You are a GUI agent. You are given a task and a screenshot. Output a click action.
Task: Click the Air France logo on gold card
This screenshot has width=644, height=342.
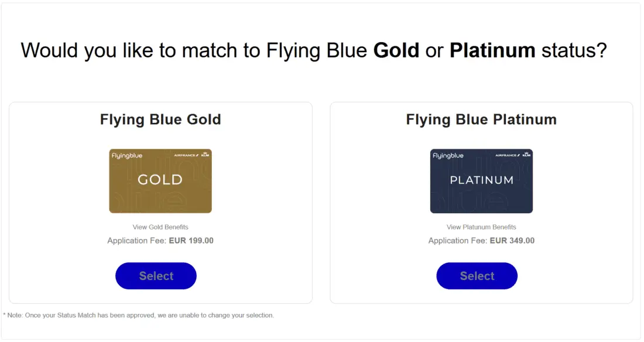coord(186,156)
